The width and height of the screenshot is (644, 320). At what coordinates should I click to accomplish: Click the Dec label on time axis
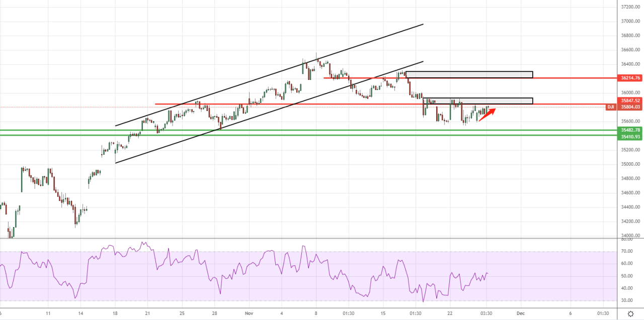pyautogui.click(x=521, y=313)
